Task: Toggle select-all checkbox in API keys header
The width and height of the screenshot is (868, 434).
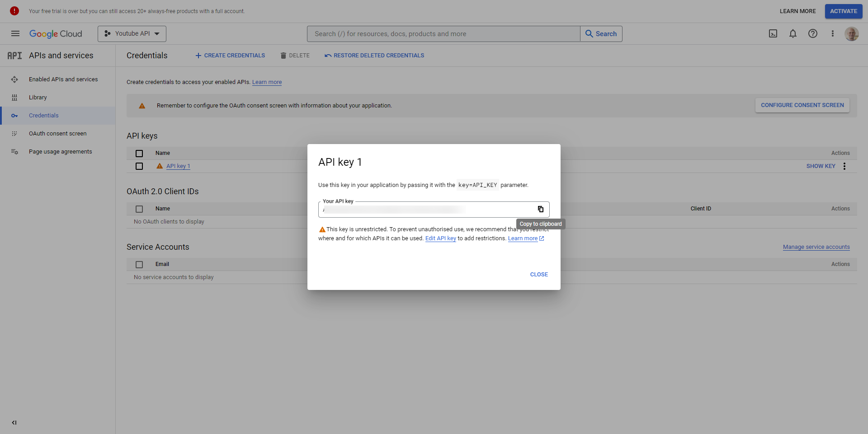Action: click(139, 154)
